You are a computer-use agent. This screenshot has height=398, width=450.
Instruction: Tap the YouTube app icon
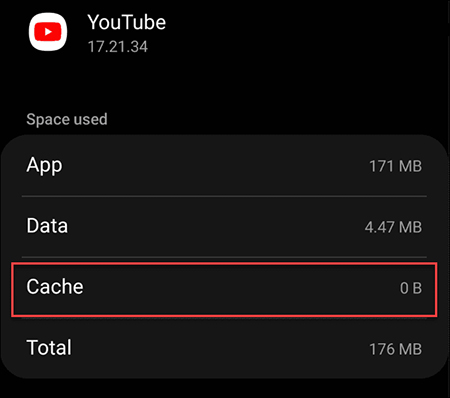pos(48,32)
